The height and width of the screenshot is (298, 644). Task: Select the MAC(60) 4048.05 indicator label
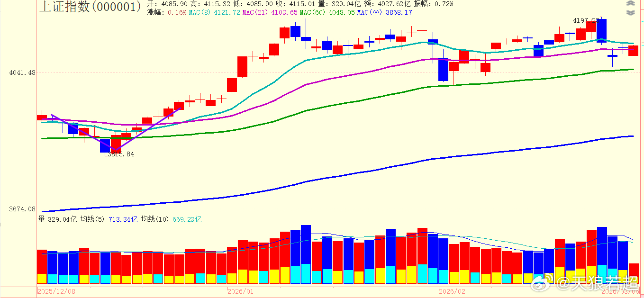(x=327, y=12)
